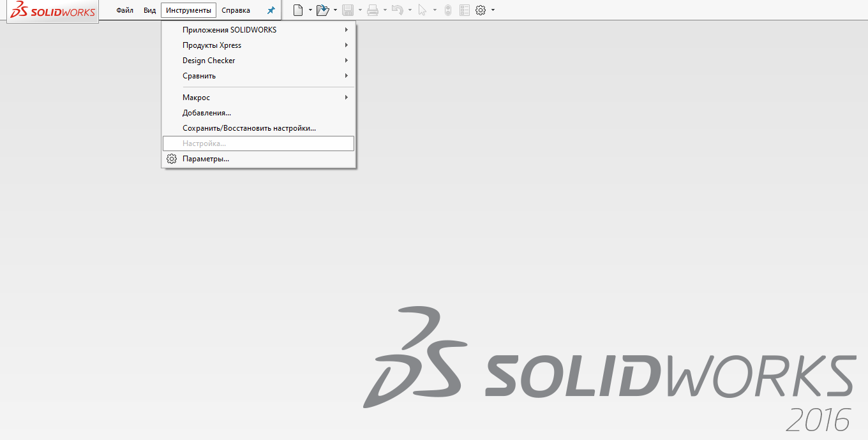Expand the Save dropdown arrow
868x440 pixels.
pyautogui.click(x=360, y=10)
